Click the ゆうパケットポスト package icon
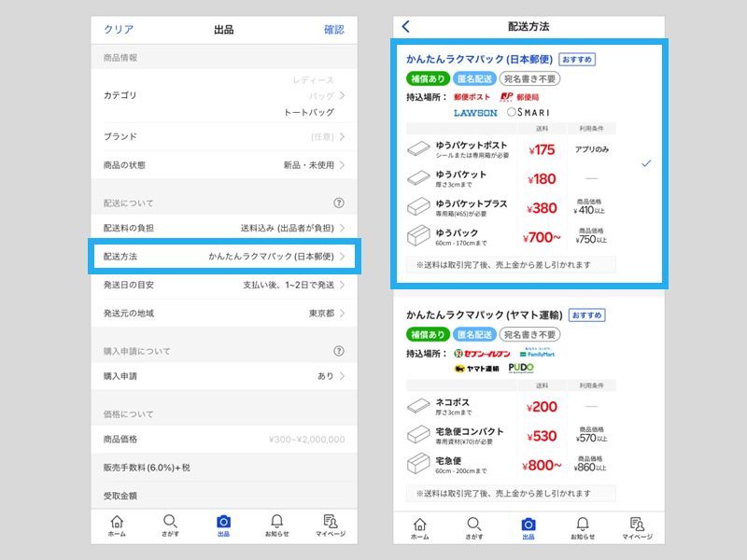This screenshot has width=747, height=560. tap(418, 148)
